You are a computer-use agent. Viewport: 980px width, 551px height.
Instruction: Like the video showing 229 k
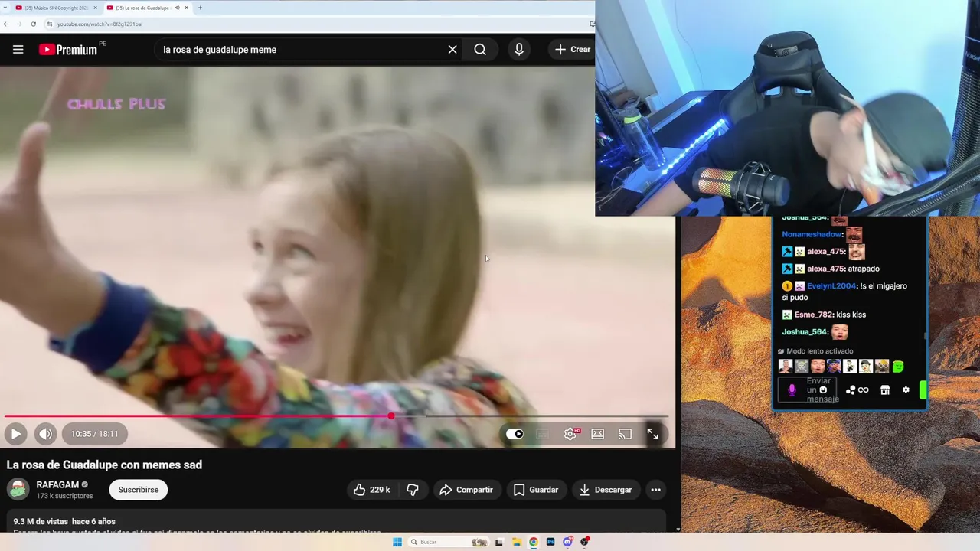372,490
